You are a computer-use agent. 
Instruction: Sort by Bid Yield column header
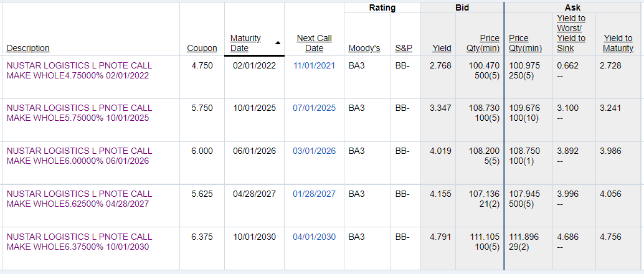(442, 48)
